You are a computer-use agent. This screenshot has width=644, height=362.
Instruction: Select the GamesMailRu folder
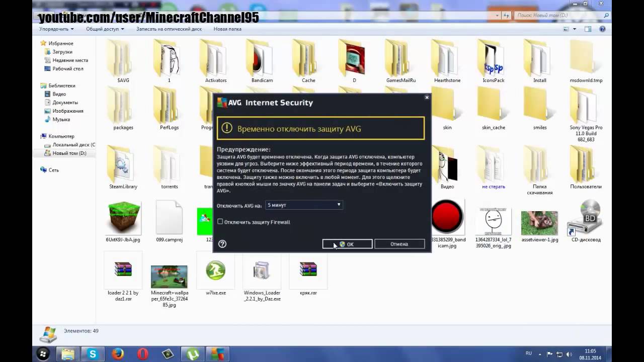point(401,61)
